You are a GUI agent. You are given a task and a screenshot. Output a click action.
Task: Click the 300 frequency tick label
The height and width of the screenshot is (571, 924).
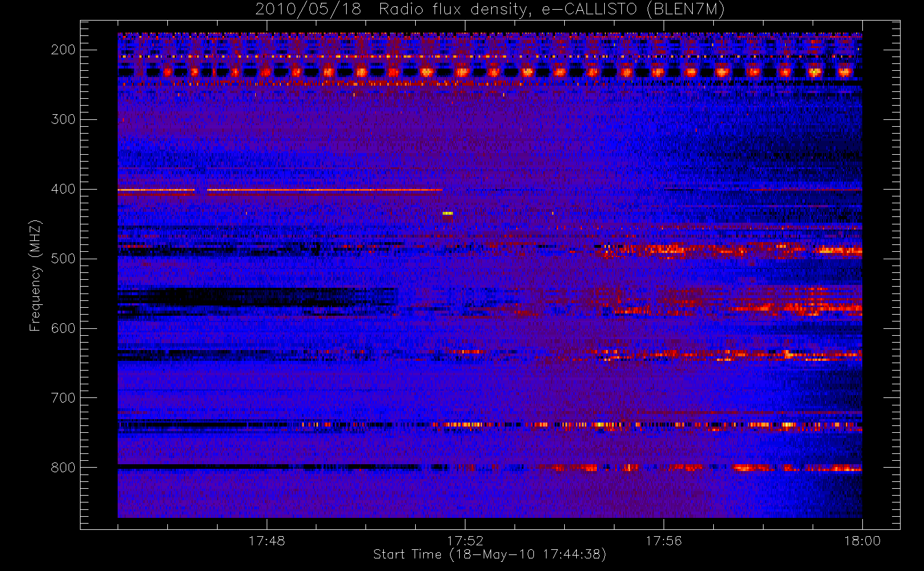click(x=63, y=119)
